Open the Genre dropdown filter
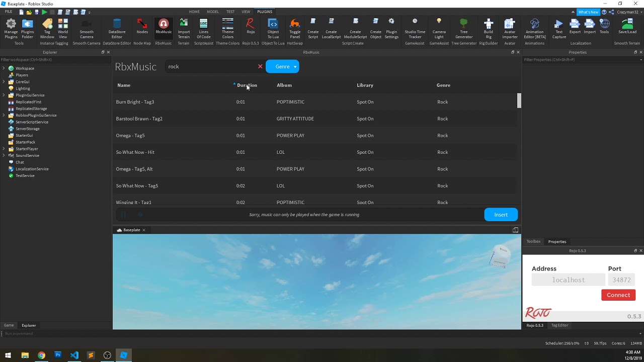 (x=282, y=66)
